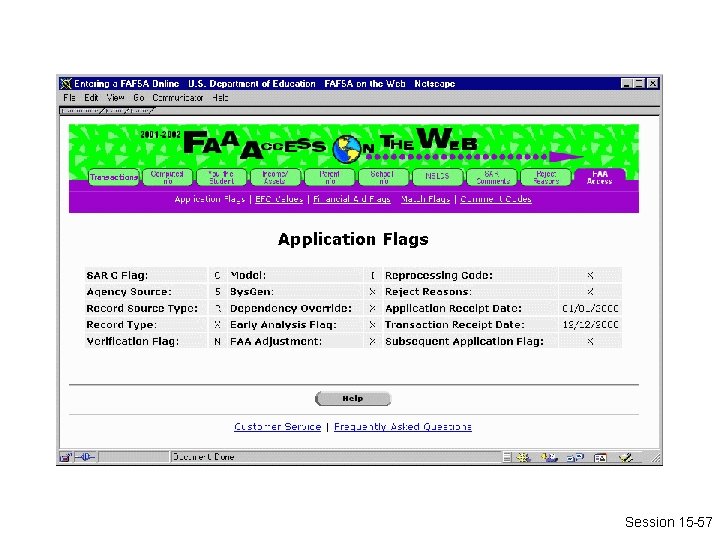720x540 pixels.
Task: Click the Agency Source label
Action: click(x=129, y=292)
